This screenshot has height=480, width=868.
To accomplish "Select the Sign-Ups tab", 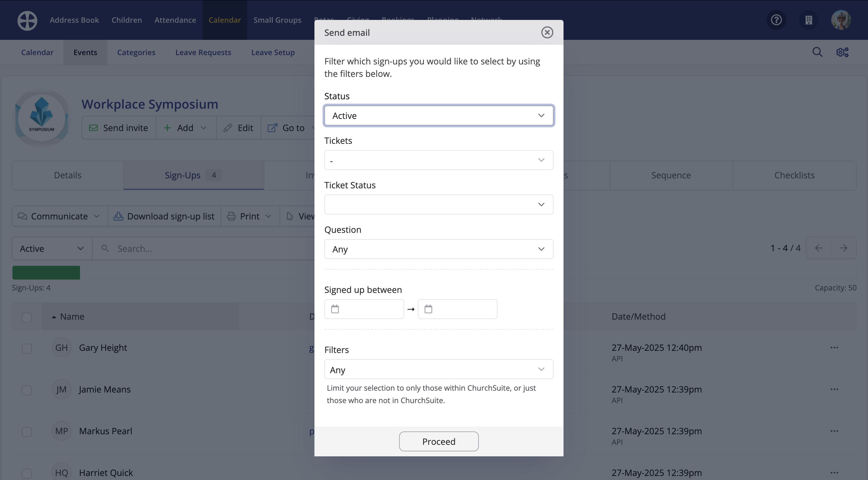I will (x=193, y=175).
